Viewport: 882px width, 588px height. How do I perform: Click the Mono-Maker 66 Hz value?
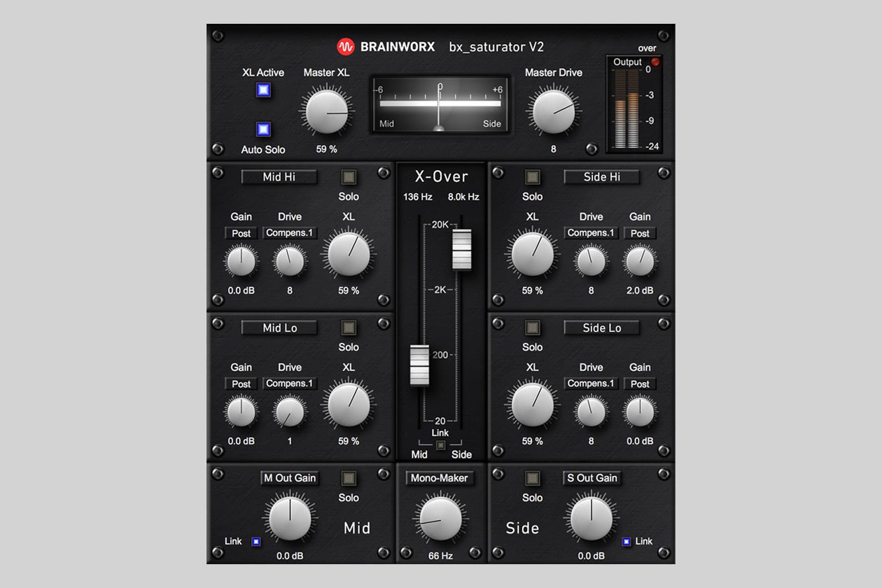(x=440, y=556)
